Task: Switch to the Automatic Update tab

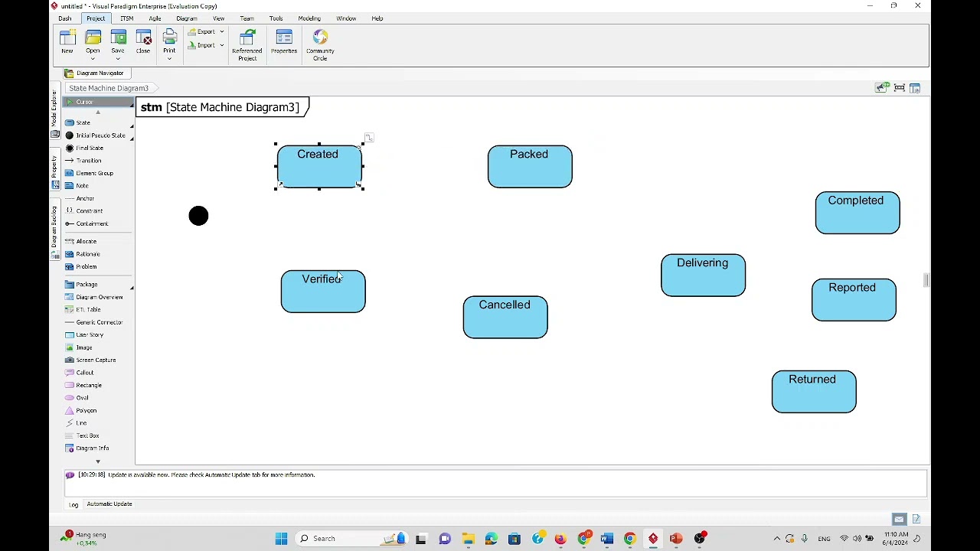Action: [109, 504]
